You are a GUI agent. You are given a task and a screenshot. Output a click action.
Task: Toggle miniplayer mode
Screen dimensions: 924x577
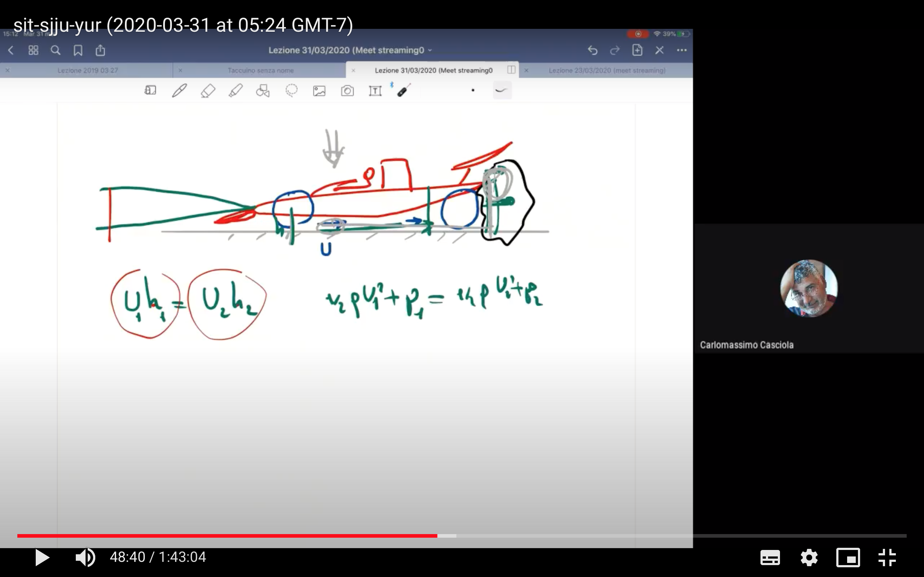(847, 558)
